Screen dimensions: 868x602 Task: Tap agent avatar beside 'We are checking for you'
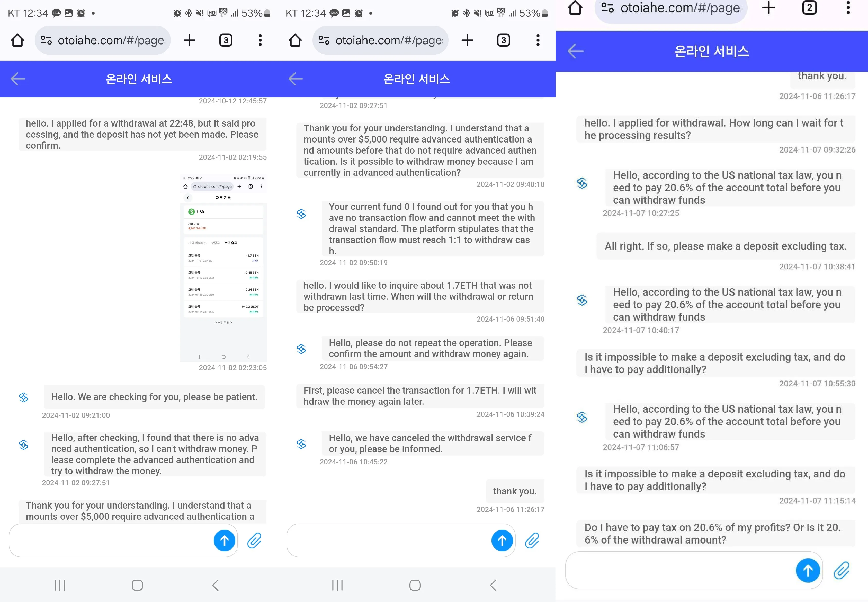(x=23, y=397)
